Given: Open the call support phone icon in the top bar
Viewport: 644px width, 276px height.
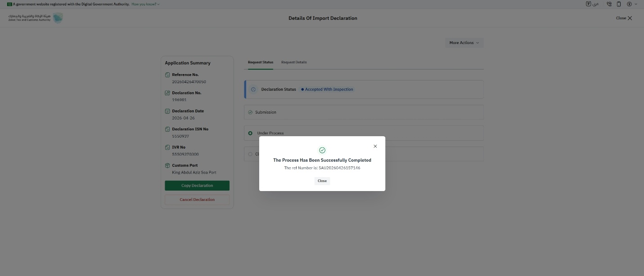Looking at the screenshot, I should (609, 4).
